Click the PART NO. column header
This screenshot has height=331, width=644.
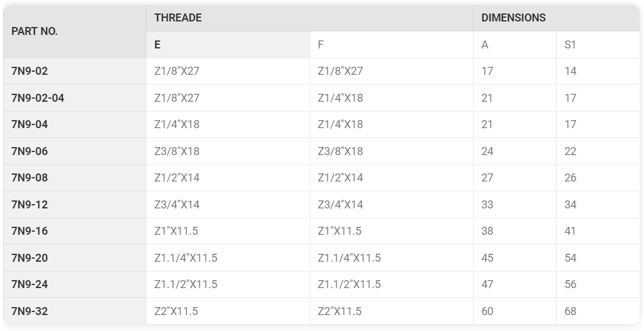[75, 31]
